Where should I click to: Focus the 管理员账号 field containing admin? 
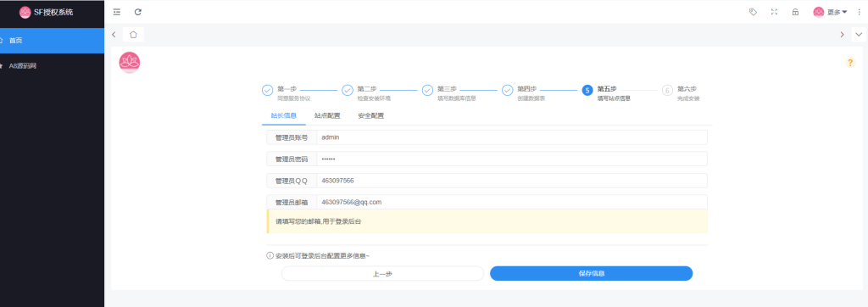(512, 137)
